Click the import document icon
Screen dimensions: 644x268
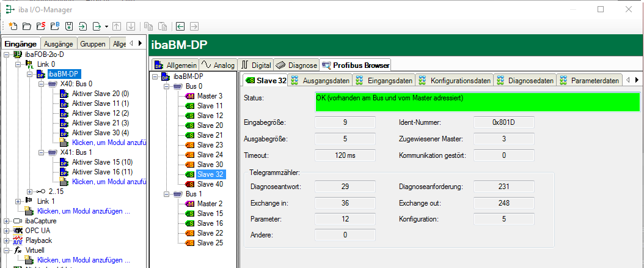click(83, 26)
